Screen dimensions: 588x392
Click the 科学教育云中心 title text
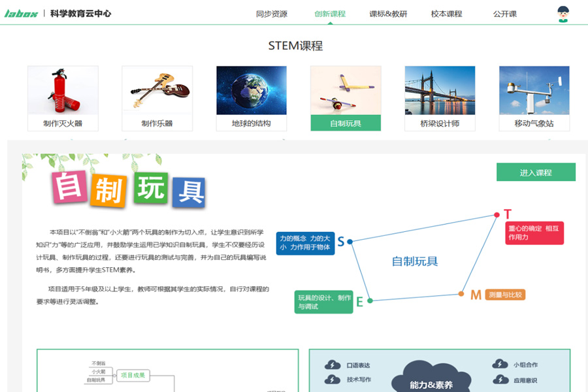coord(80,14)
